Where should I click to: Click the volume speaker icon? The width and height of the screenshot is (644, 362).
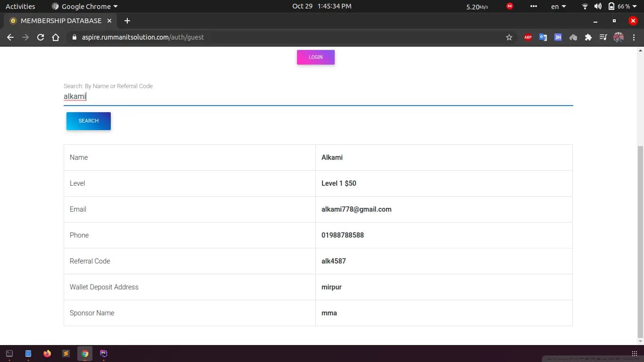click(598, 6)
